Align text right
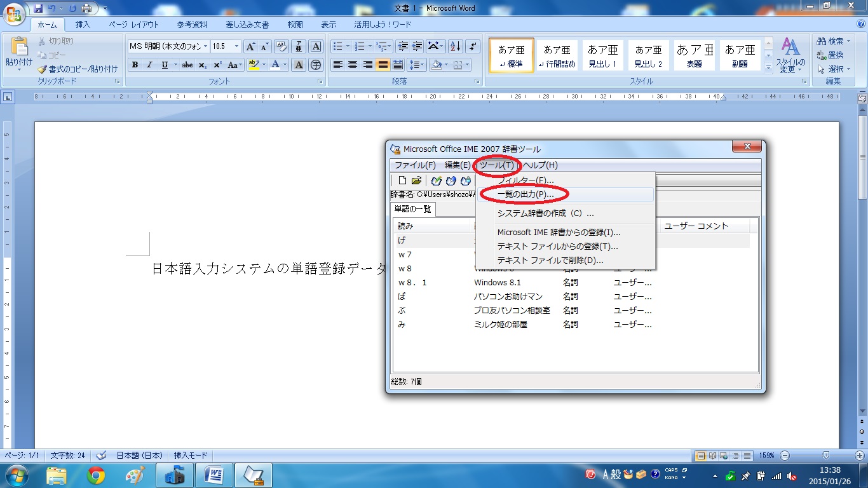868x488 pixels. coord(368,65)
